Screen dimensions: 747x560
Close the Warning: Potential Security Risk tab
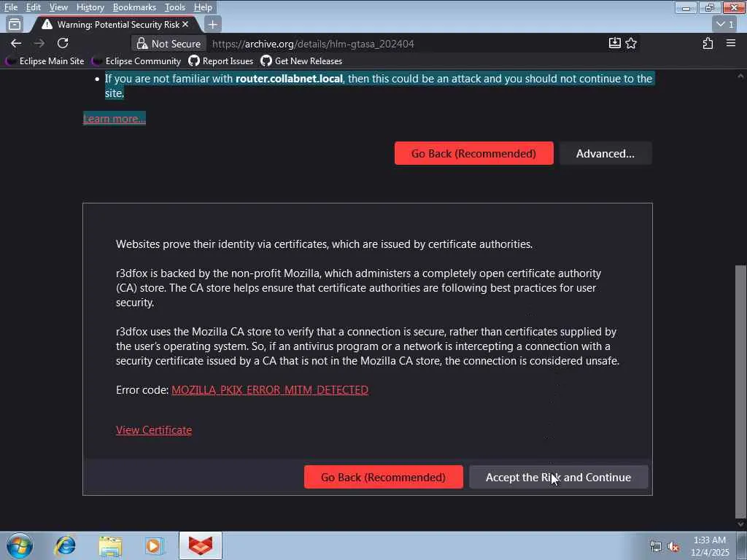click(185, 24)
